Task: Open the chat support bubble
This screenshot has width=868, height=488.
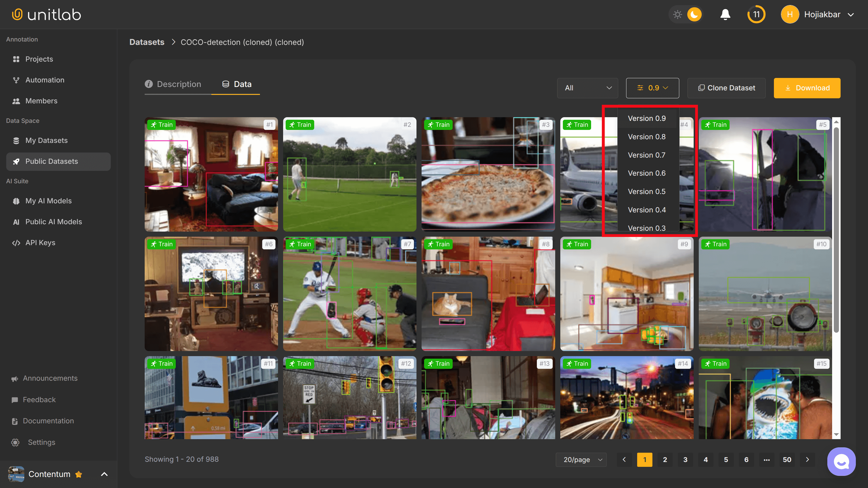Action: click(841, 461)
